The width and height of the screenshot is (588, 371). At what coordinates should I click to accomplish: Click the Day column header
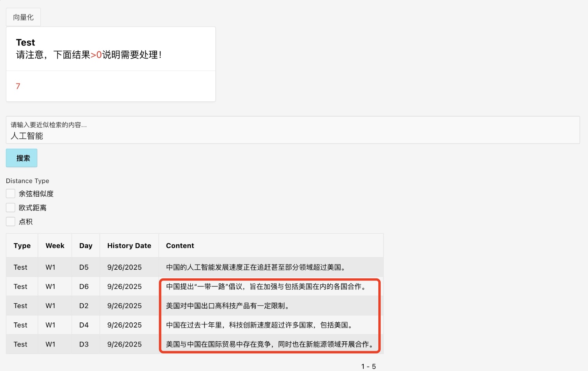coord(85,246)
